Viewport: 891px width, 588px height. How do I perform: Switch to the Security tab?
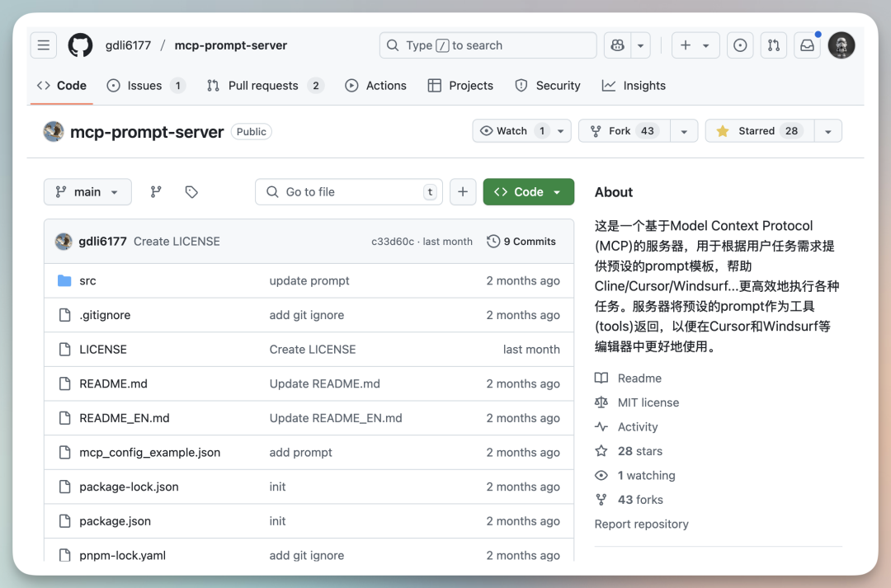coord(548,86)
